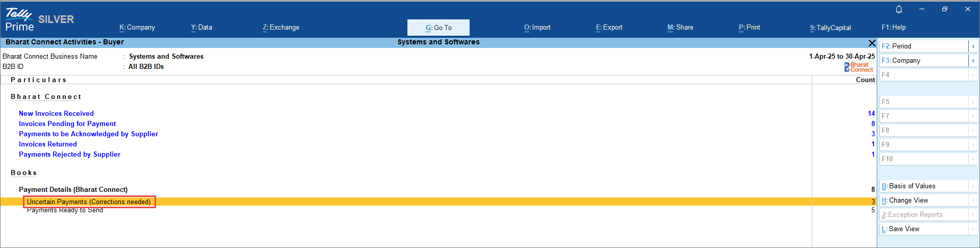This screenshot has height=248, width=980.
Task: Click the Go To button
Action: tap(439, 28)
